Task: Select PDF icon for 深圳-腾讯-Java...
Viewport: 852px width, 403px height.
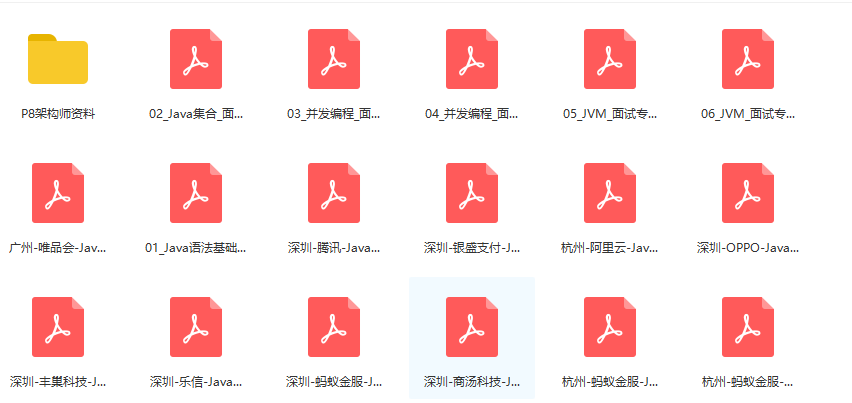Action: click(x=334, y=193)
